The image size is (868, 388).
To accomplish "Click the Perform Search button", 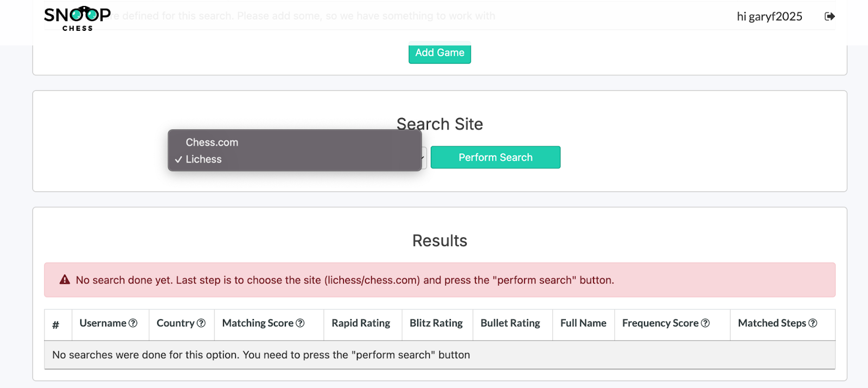I will 495,157.
